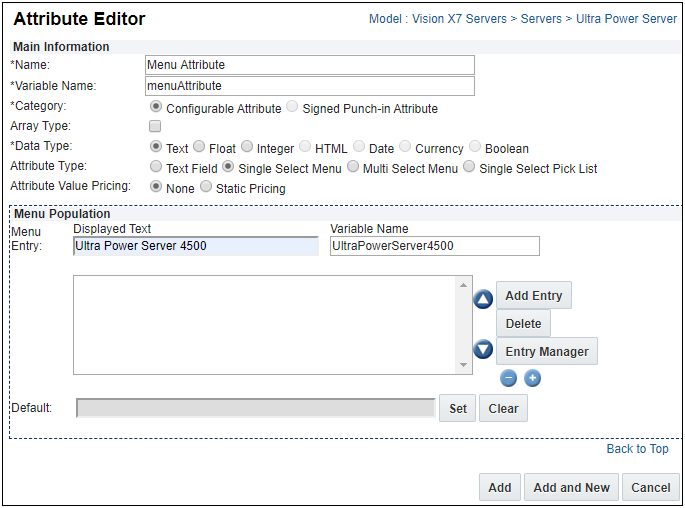Focus the menuAttribute Variable Name field
685x508 pixels.
[310, 86]
